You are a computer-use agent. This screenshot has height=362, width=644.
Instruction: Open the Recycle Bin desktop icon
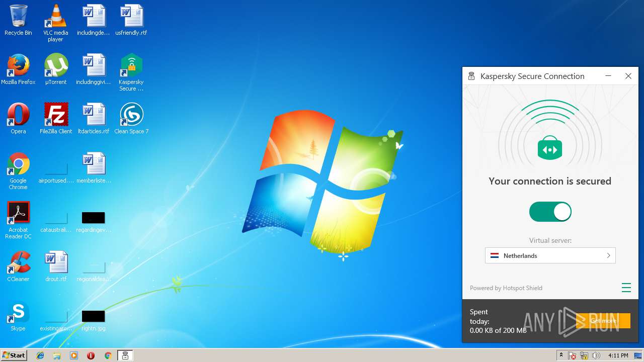[18, 20]
